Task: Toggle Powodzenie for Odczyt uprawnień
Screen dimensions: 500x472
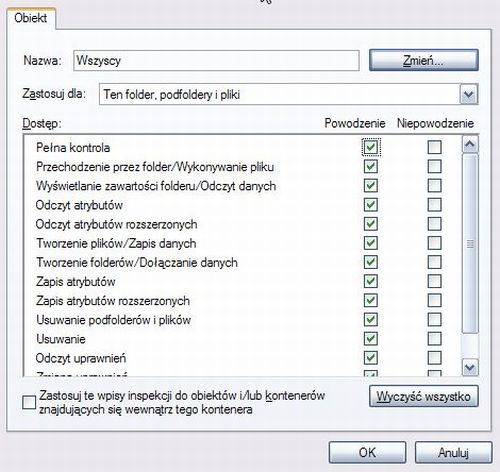Action: 371,358
